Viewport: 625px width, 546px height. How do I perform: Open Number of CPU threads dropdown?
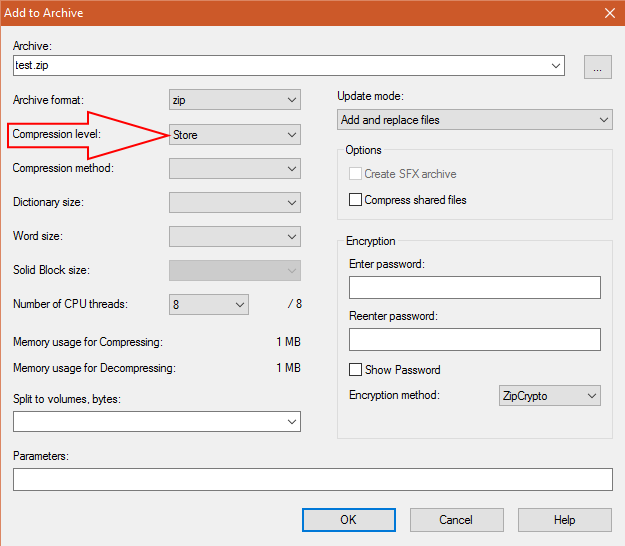(209, 304)
